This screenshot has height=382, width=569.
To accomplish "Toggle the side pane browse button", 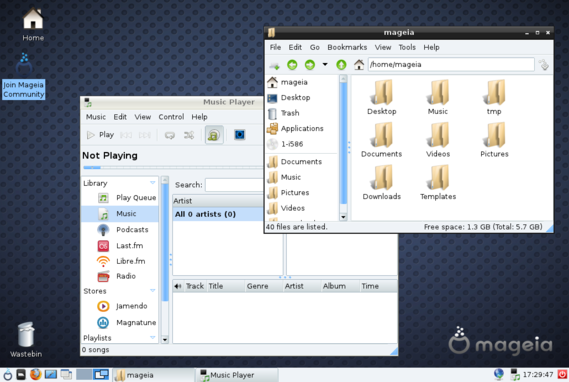I will (x=214, y=135).
